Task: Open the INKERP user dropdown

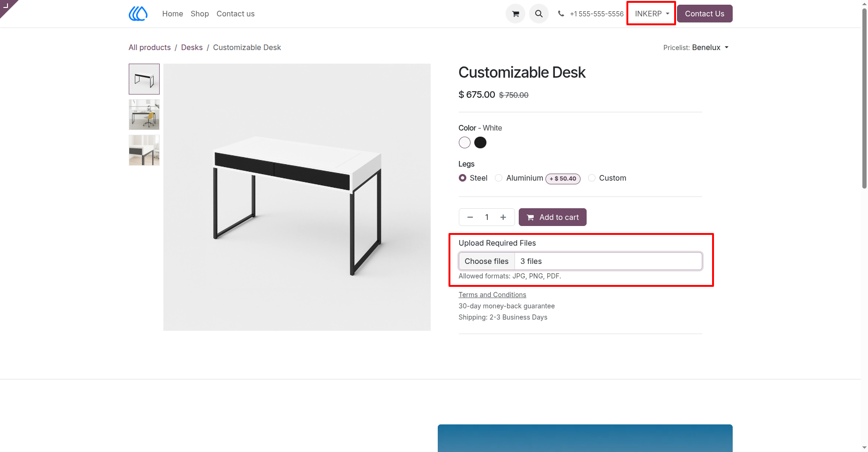Action: [x=652, y=14]
